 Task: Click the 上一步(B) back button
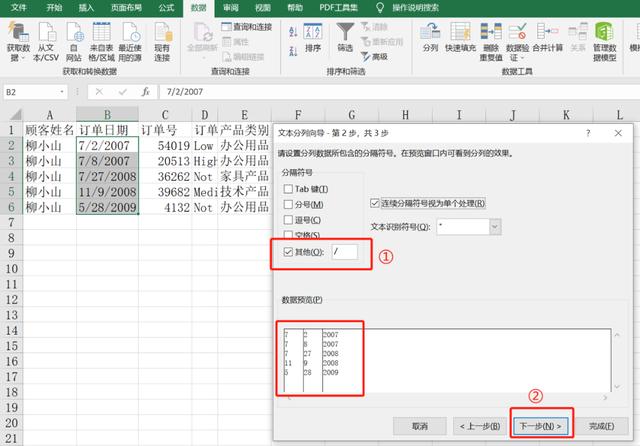[x=480, y=426]
